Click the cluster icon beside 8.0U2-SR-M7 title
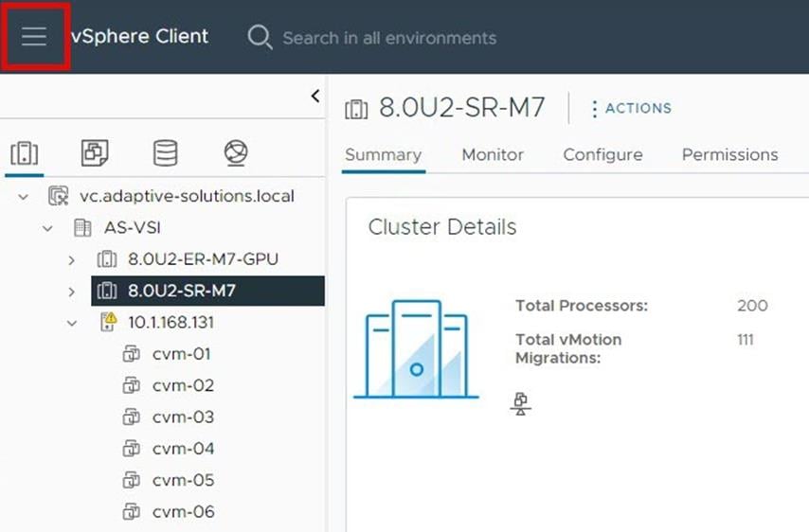809x532 pixels. [x=356, y=109]
